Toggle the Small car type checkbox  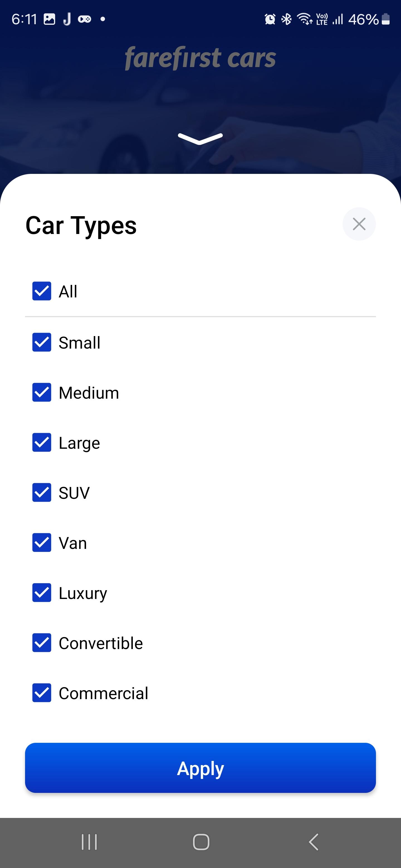pos(42,342)
